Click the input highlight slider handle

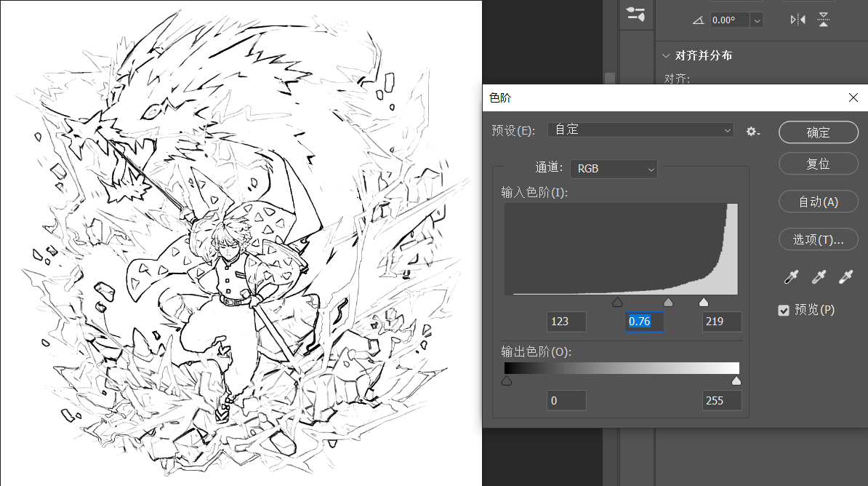coord(704,302)
